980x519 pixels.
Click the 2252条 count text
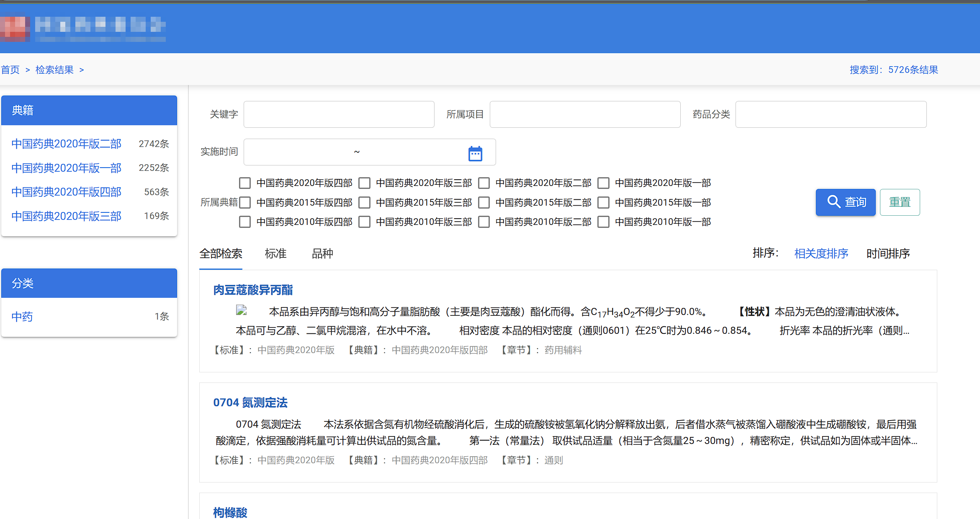click(154, 168)
